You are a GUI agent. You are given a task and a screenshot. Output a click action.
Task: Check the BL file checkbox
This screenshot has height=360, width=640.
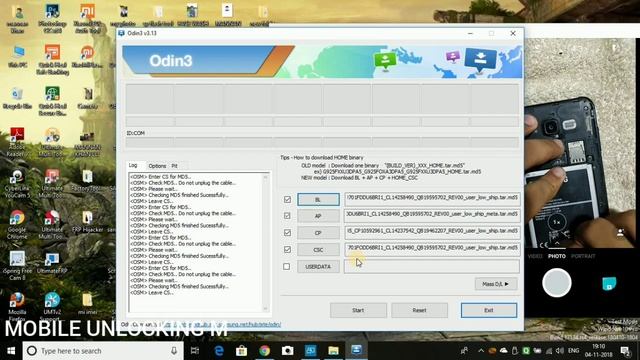(287, 199)
